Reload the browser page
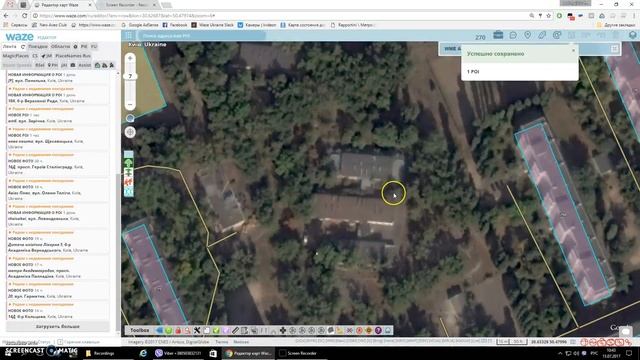 pyautogui.click(x=24, y=16)
